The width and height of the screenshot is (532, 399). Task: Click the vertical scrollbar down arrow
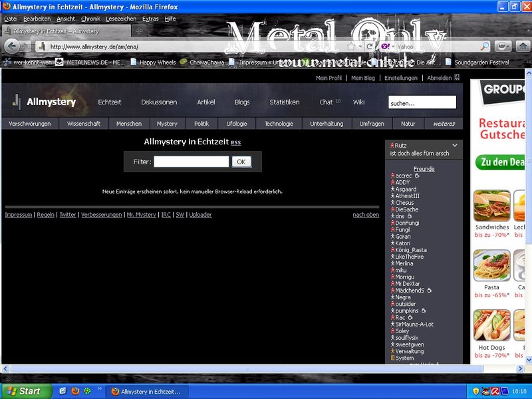(528, 360)
